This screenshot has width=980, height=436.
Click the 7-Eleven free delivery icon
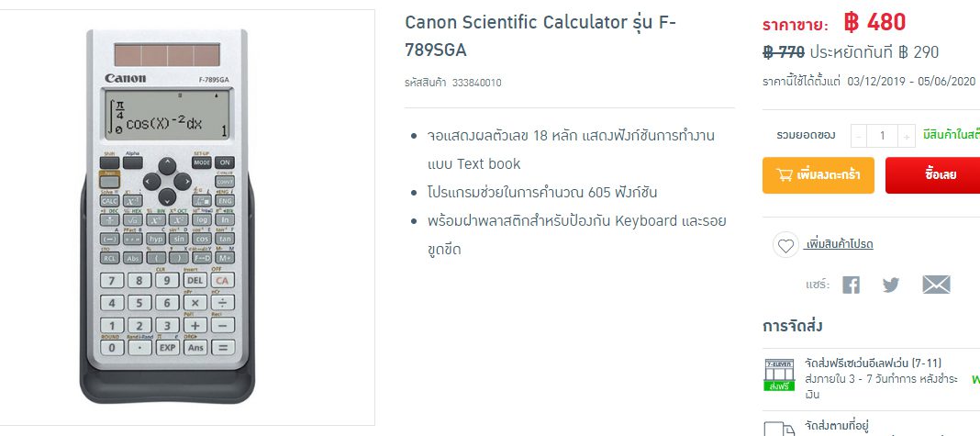[779, 375]
